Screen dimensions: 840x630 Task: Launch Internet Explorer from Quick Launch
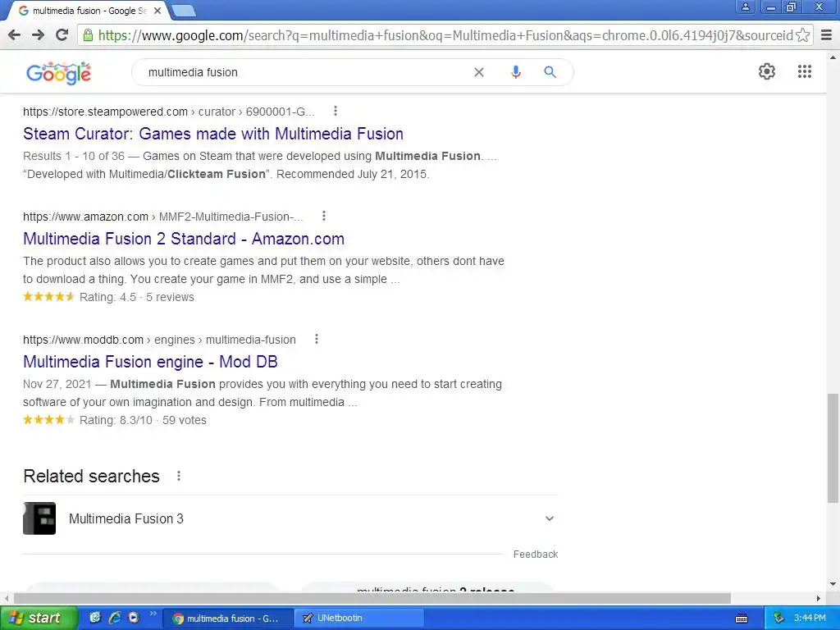(x=114, y=618)
